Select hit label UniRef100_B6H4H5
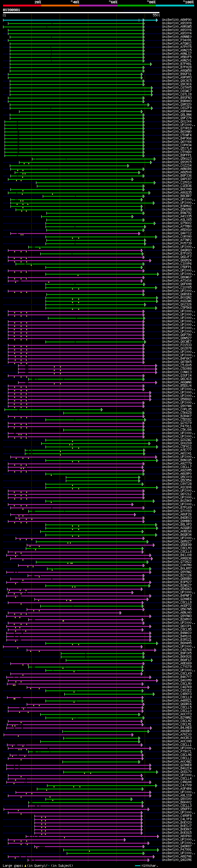This screenshot has height=868, width=197. coord(177,643)
